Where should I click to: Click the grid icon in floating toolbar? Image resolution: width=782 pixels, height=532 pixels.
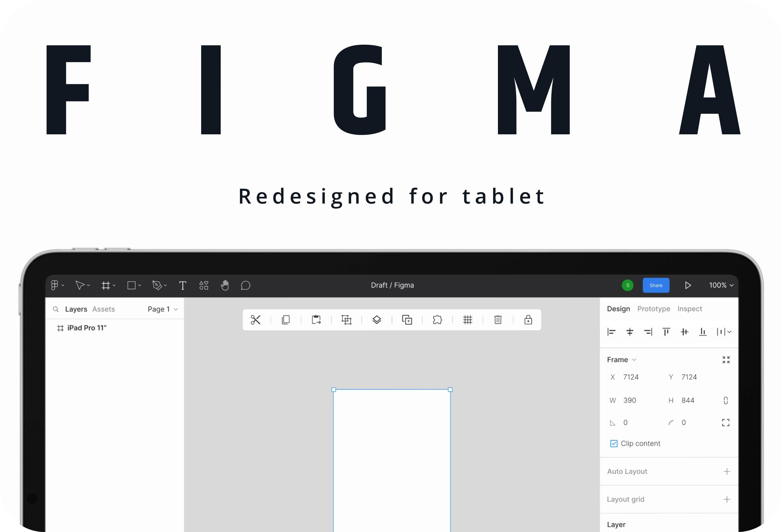(468, 320)
